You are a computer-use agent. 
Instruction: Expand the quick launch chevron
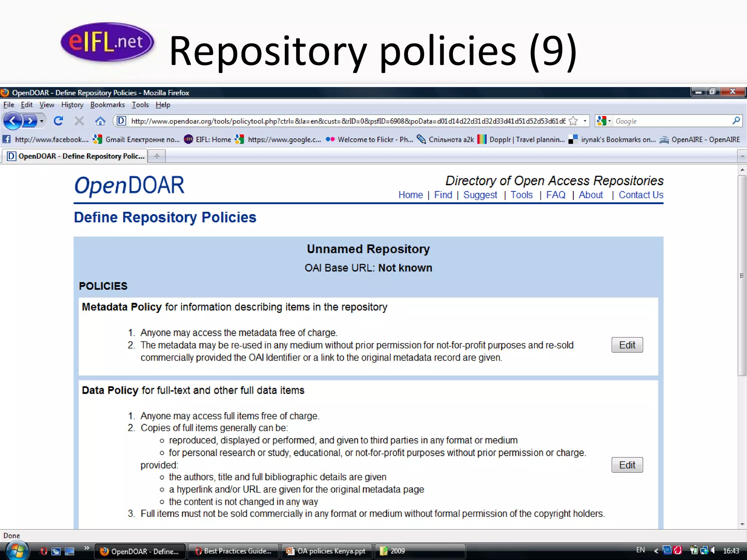point(86,548)
